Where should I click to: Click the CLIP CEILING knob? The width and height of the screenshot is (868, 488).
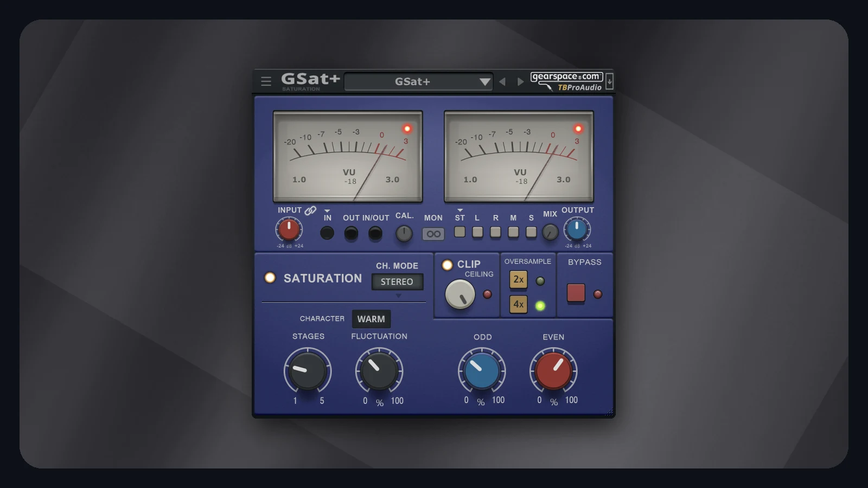(x=460, y=294)
